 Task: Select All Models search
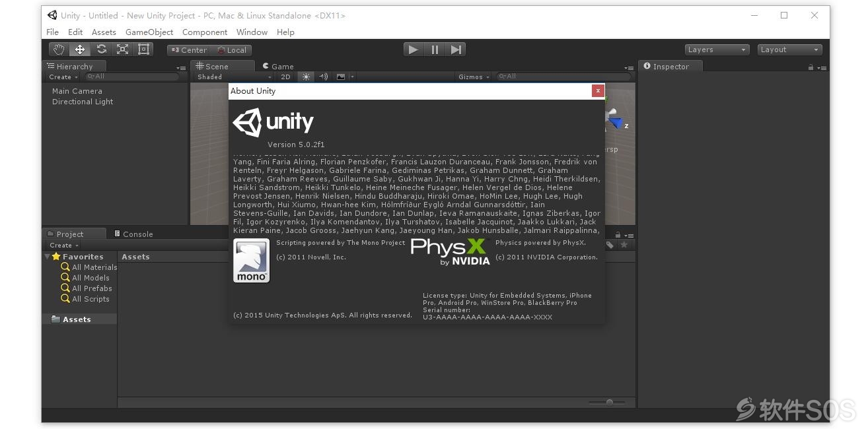85,278
